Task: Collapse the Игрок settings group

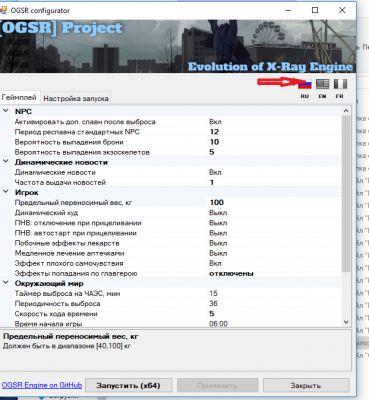Action: (6, 192)
